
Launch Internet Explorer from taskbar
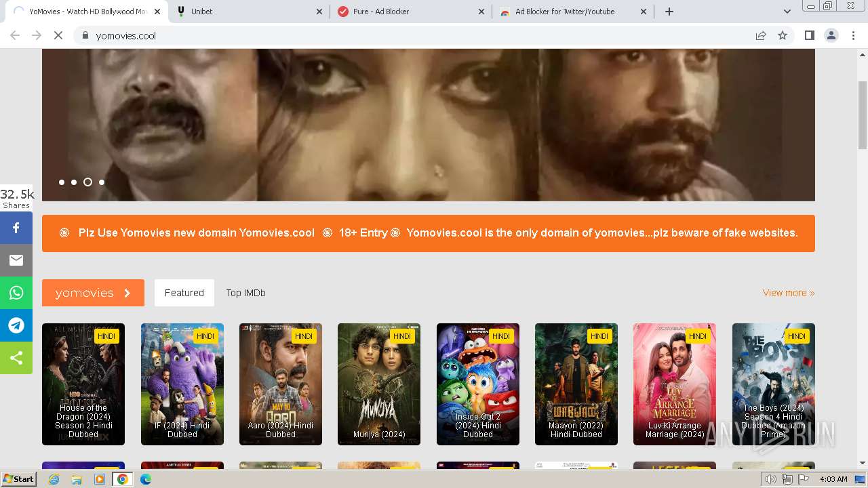(54, 479)
